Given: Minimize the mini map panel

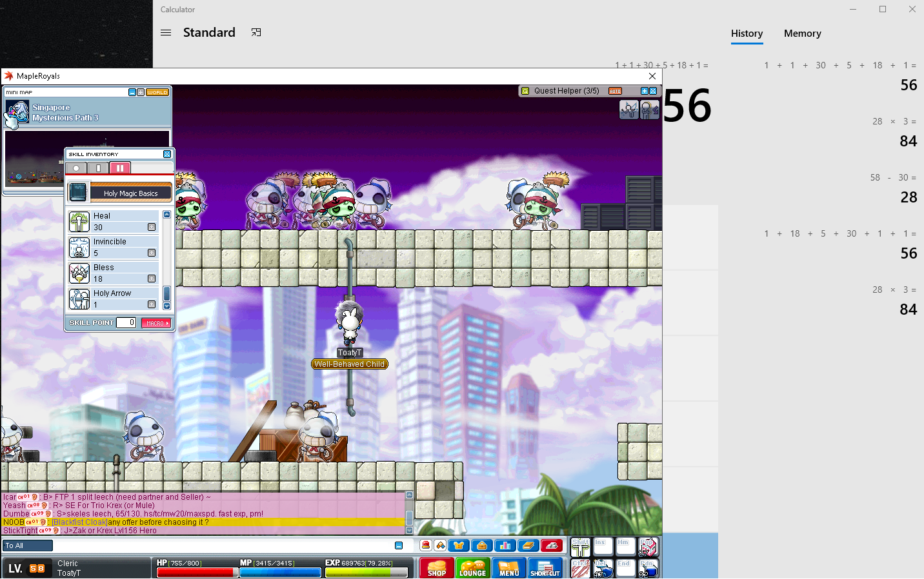Looking at the screenshot, I should (x=132, y=92).
